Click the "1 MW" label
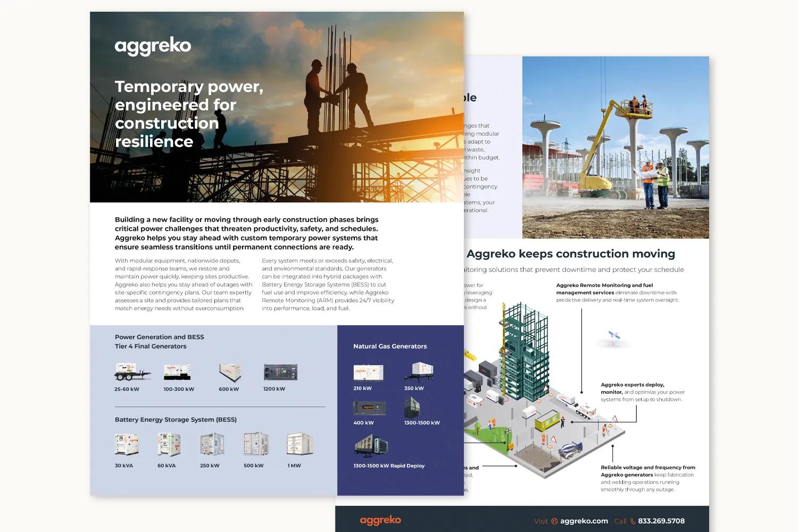The height and width of the screenshot is (532, 798). click(294, 465)
